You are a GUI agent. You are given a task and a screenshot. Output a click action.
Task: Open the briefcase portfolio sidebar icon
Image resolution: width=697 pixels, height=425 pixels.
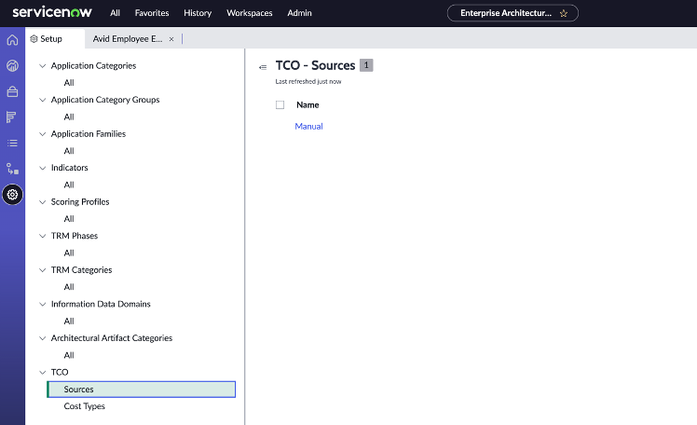tap(12, 92)
